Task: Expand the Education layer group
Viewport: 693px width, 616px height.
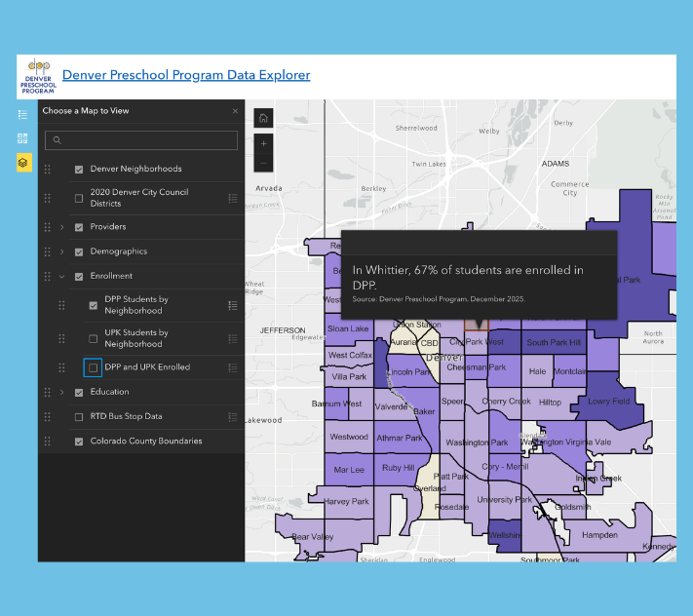Action: tap(61, 393)
